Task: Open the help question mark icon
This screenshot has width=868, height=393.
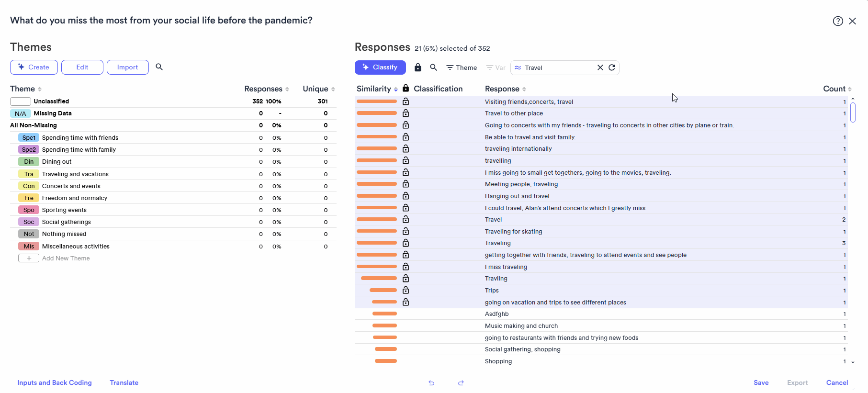Action: [838, 21]
